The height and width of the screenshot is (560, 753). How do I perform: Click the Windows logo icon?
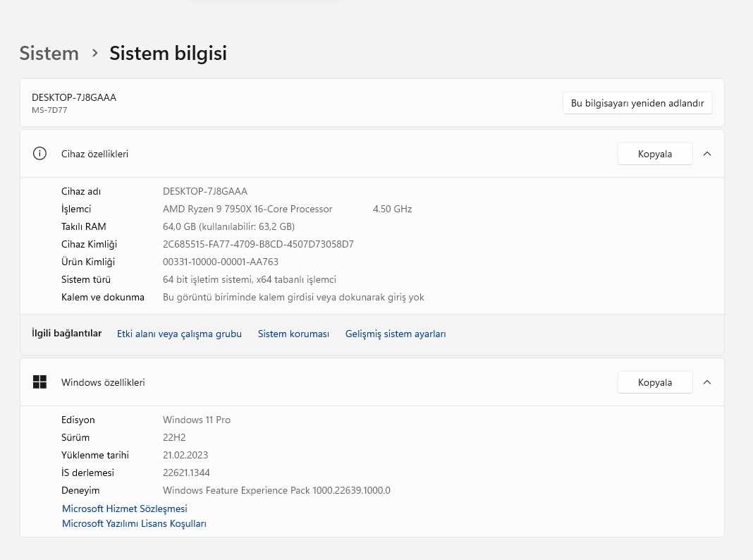coord(40,382)
